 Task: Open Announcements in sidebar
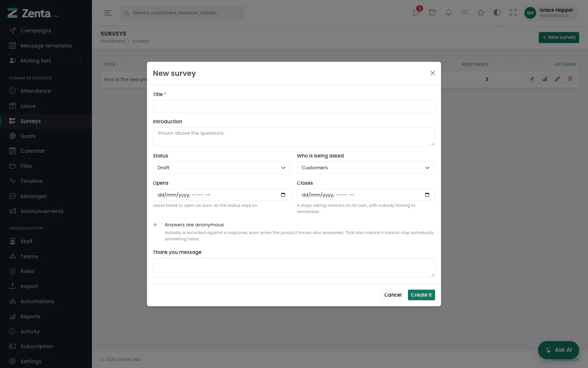46,211
